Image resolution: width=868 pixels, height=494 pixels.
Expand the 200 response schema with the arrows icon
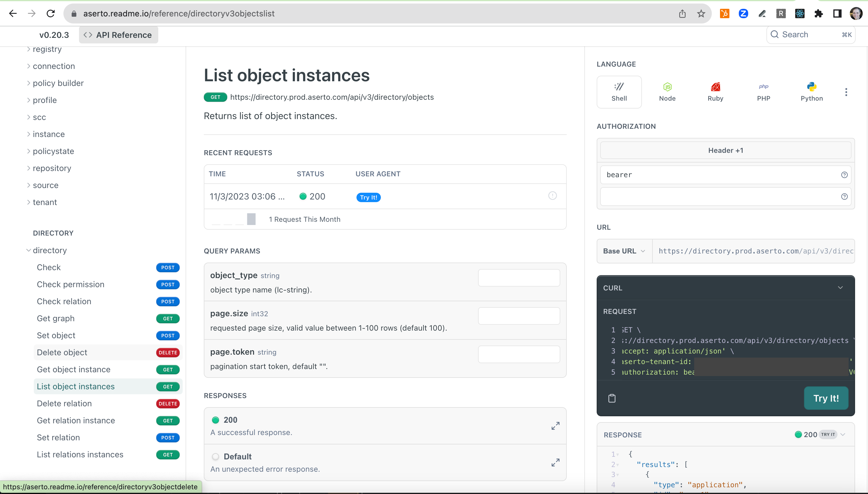pos(555,426)
